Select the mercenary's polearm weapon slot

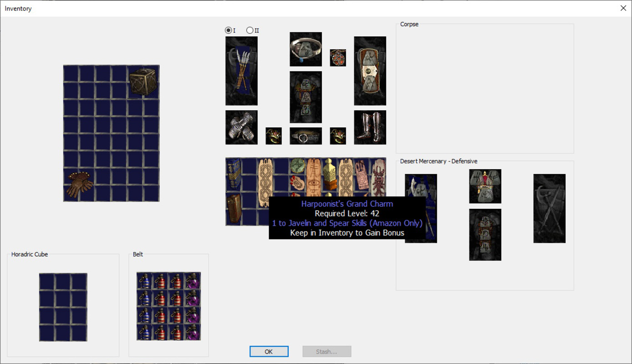point(421,208)
